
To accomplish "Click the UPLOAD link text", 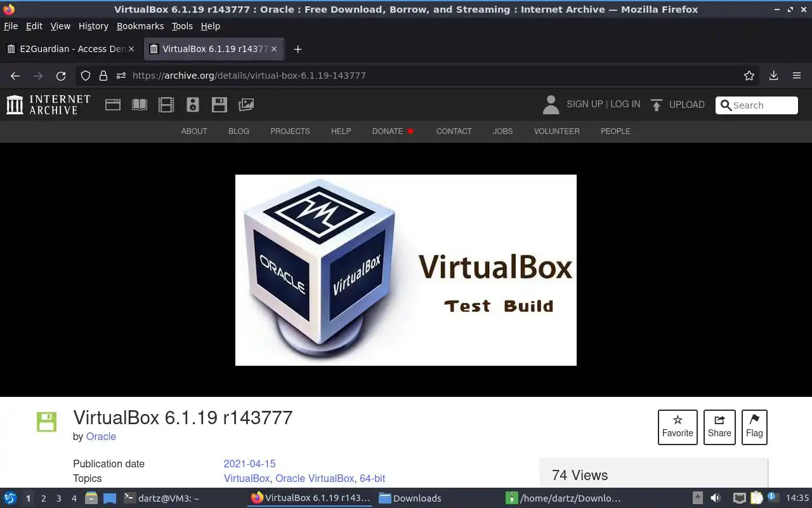I will tap(687, 105).
